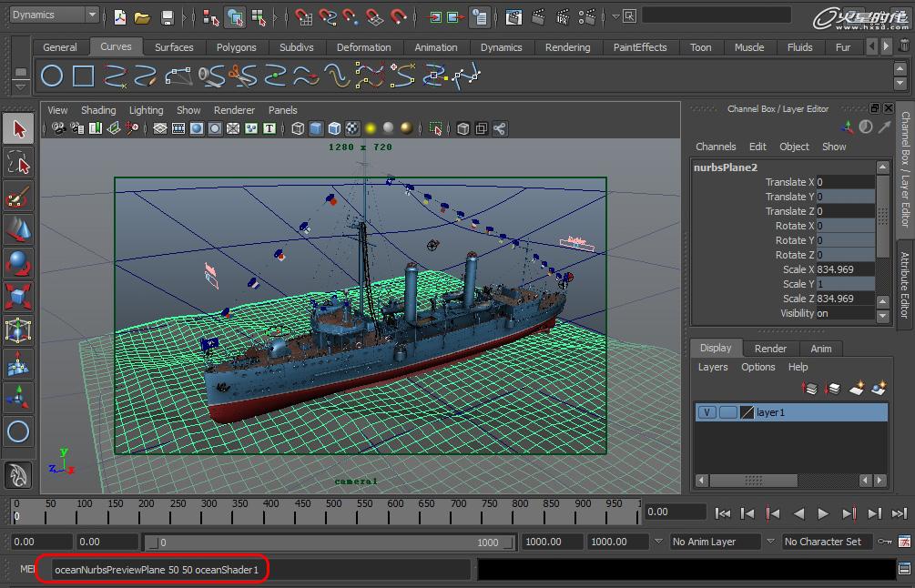This screenshot has height=588, width=915.
Task: Click the Translate X value field
Action: coord(844,182)
